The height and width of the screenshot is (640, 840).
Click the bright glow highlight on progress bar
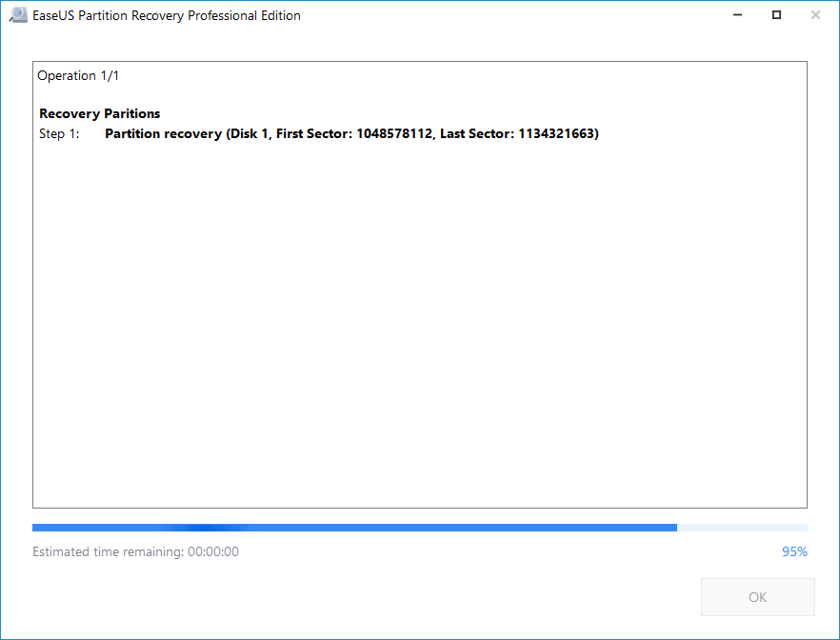point(207,528)
